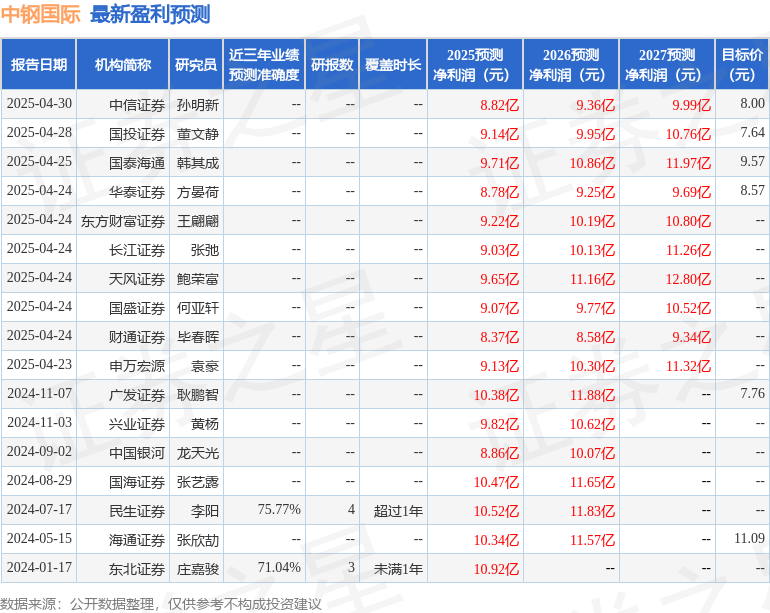Screen dimensions: 770x613
Task: Click the 东方财富证券 institution cell
Action: click(x=123, y=221)
